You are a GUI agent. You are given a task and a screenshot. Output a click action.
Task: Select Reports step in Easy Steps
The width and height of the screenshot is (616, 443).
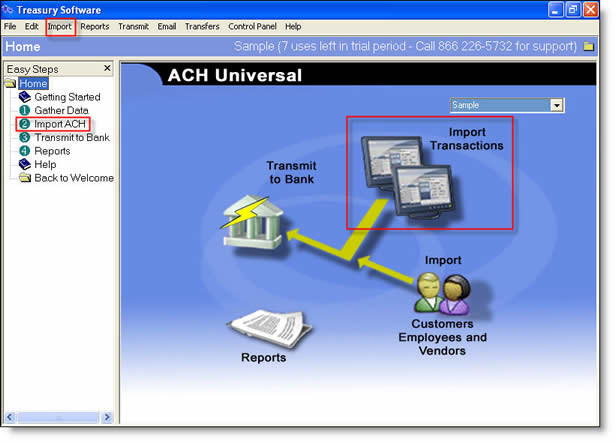point(52,151)
